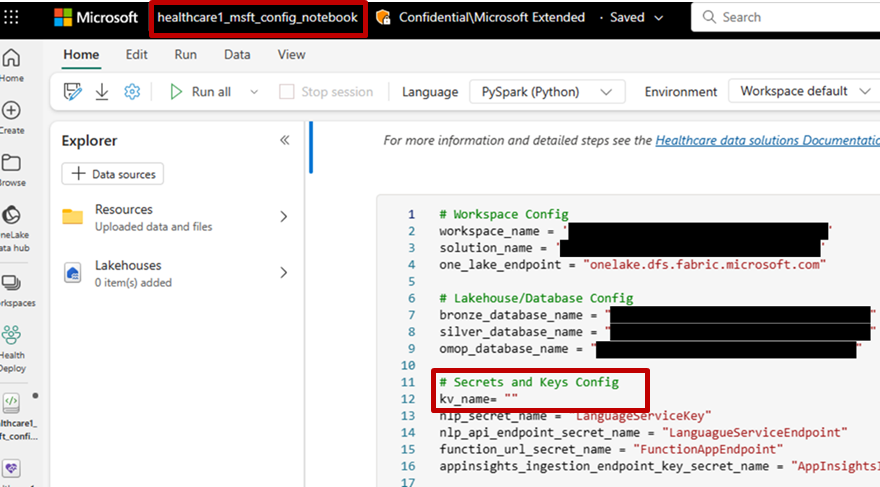
Task: Click the "LanguagueServiceEndpoint" string
Action: point(754,433)
